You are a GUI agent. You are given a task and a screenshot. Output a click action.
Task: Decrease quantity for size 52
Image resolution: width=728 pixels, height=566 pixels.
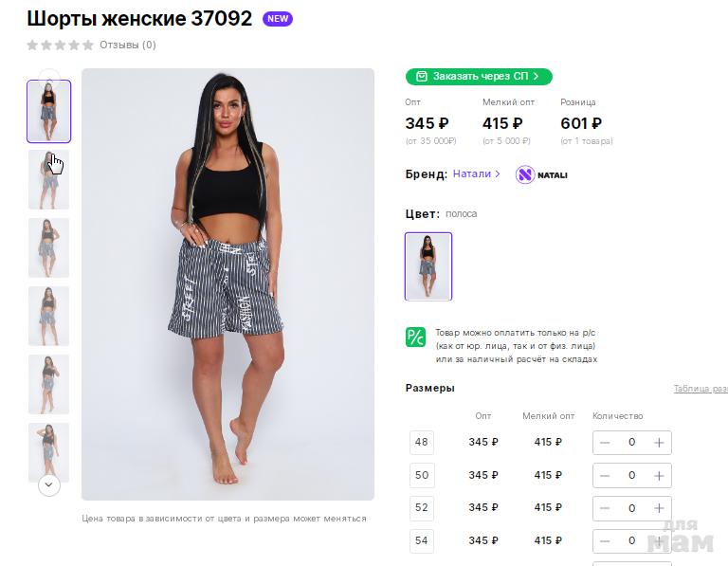click(605, 508)
